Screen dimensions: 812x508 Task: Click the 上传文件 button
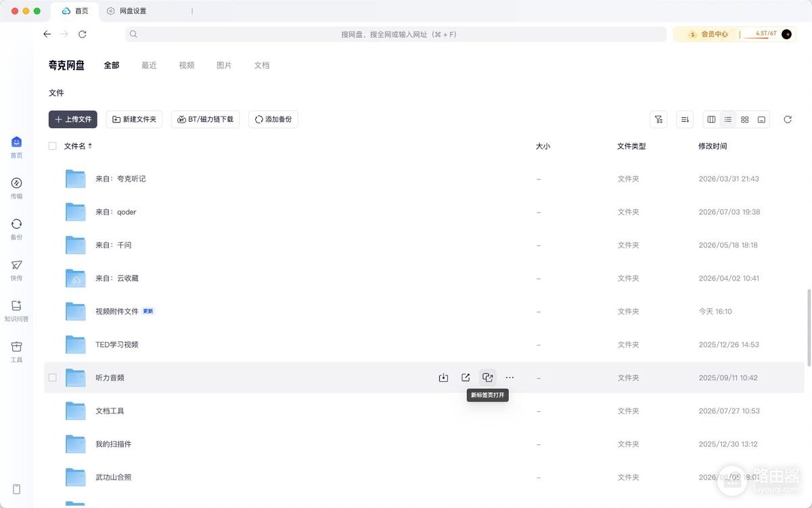(x=73, y=119)
